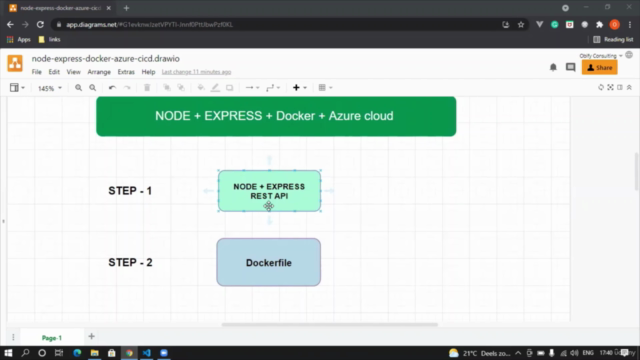The height and width of the screenshot is (360, 640).
Task: Click the horizontal canvas scrollbar
Action: coord(329,325)
